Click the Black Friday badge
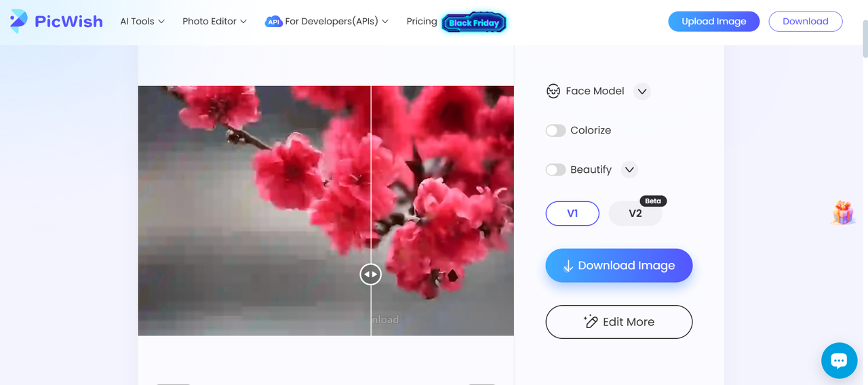The height and width of the screenshot is (385, 868). [x=474, y=22]
